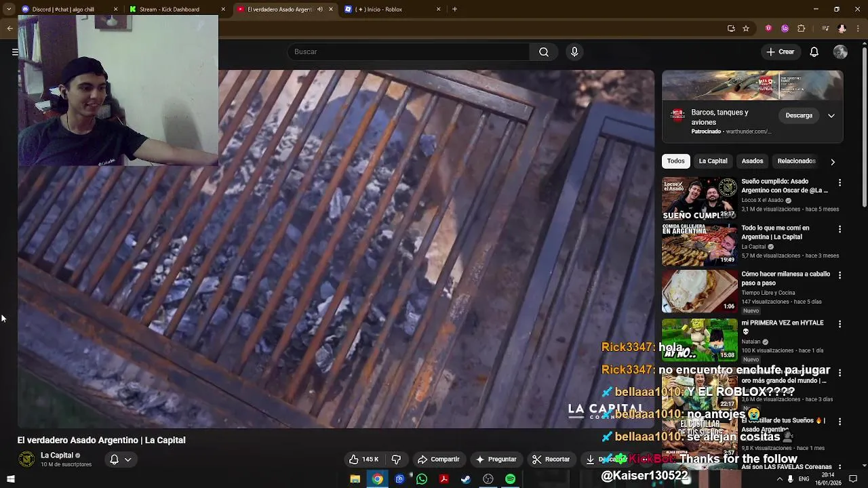This screenshot has width=868, height=488.
Task: Open more options for Sueño cumplido video
Action: tap(840, 183)
